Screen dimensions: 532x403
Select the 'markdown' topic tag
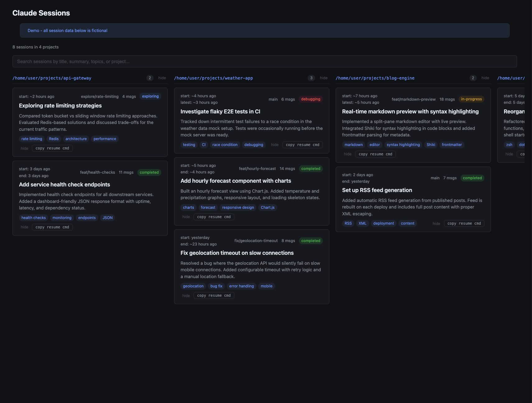pos(354,145)
